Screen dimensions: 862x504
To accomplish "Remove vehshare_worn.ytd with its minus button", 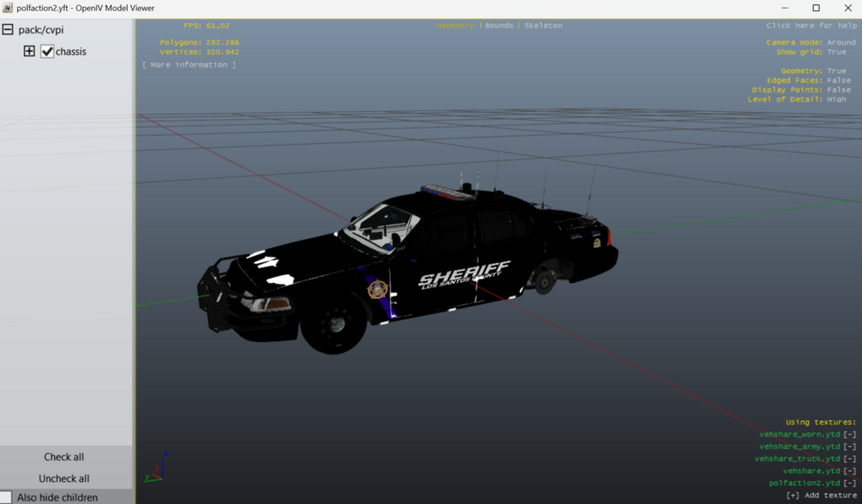I will (x=850, y=434).
